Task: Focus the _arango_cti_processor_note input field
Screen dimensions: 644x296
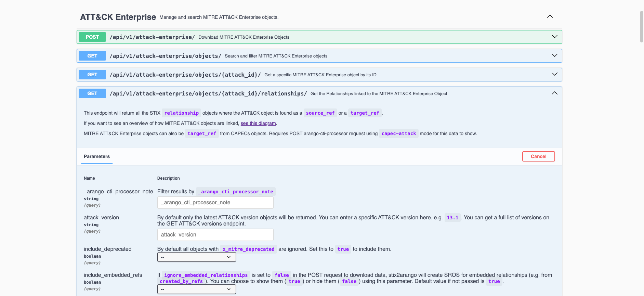Action: point(215,203)
